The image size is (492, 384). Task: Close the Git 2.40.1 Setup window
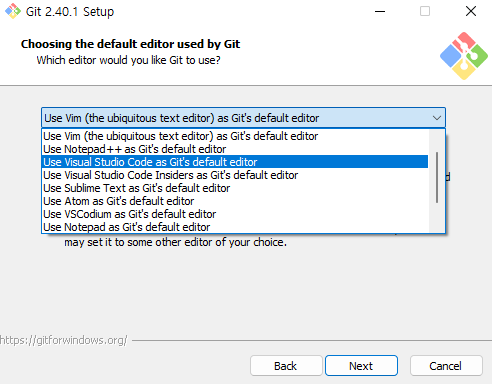coord(471,11)
